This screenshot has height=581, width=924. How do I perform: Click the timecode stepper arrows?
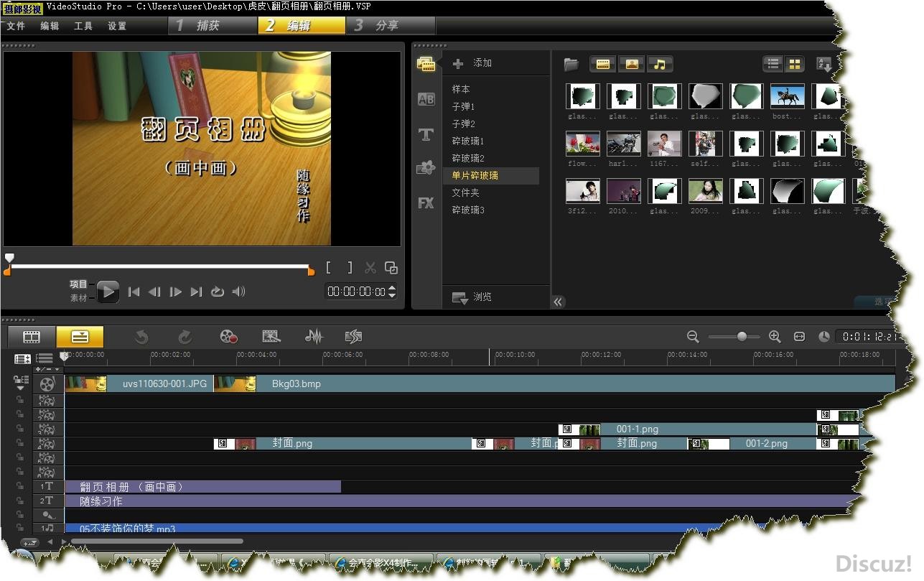coord(392,292)
